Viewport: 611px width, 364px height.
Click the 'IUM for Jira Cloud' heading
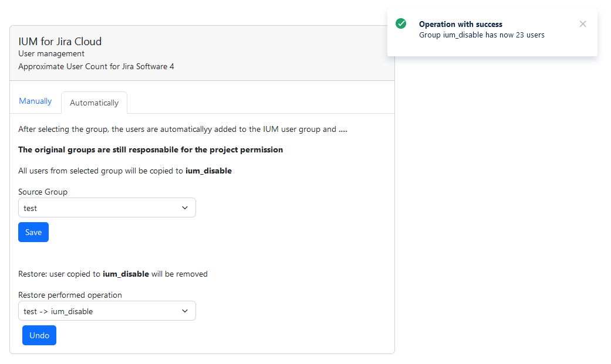point(60,42)
